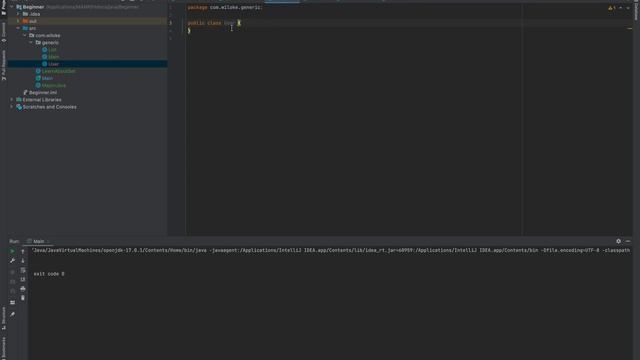Expand Scratches and Consoles node
The image size is (640, 360).
pos(12,107)
